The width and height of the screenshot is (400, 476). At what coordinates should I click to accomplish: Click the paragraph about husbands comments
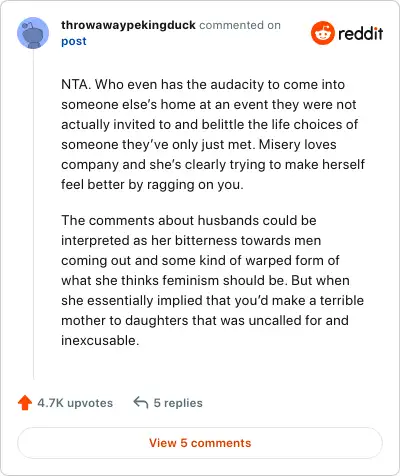click(212, 280)
